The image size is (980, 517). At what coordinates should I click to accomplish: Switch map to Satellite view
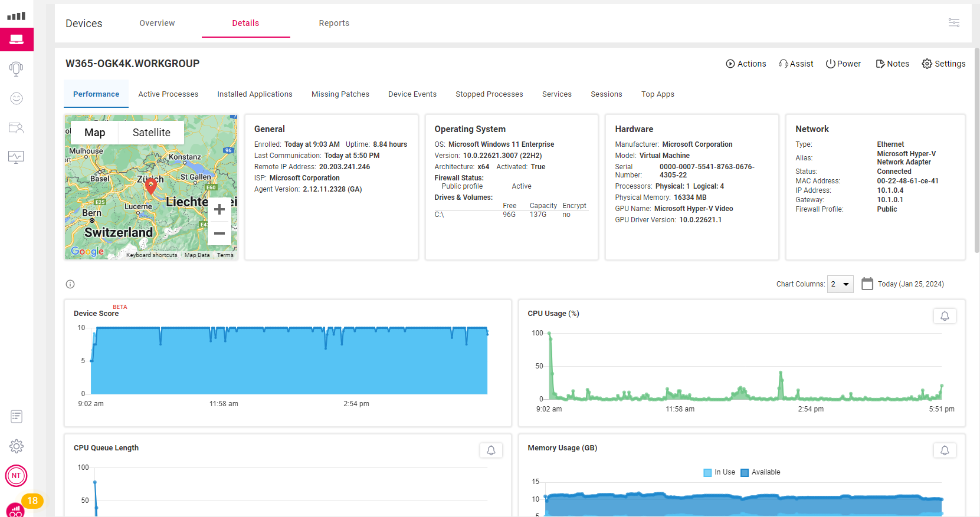tap(152, 133)
